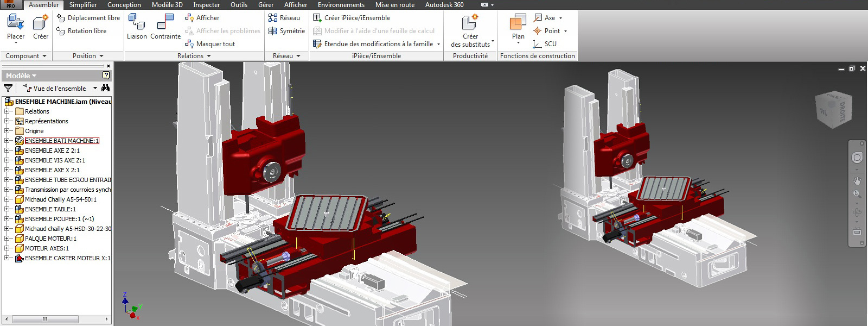This screenshot has height=326, width=868.
Task: Open the Position panel dropdown
Action: (x=101, y=56)
